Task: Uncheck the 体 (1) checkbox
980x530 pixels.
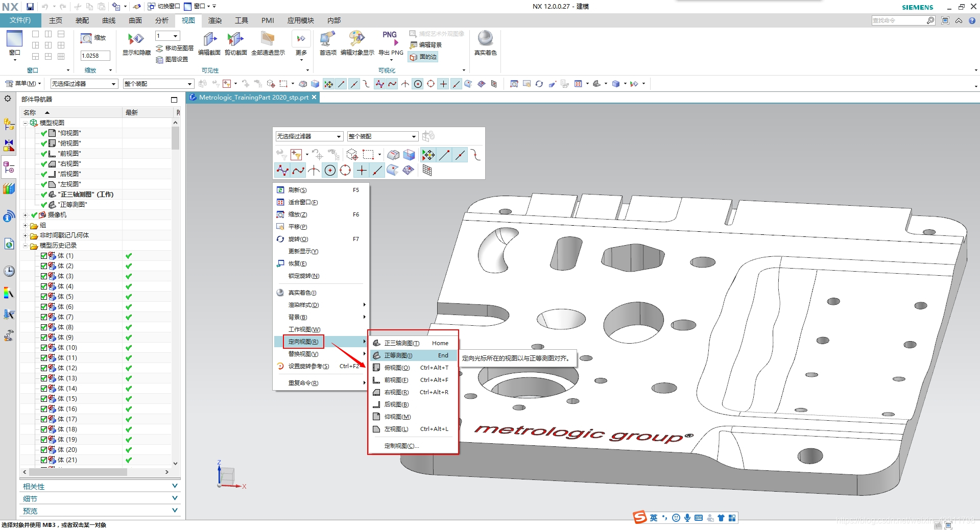Action: point(44,256)
